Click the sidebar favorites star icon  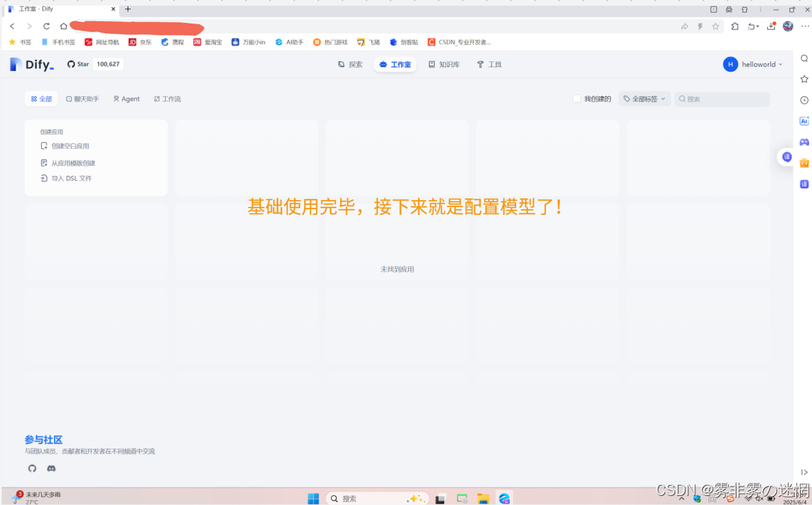point(804,79)
